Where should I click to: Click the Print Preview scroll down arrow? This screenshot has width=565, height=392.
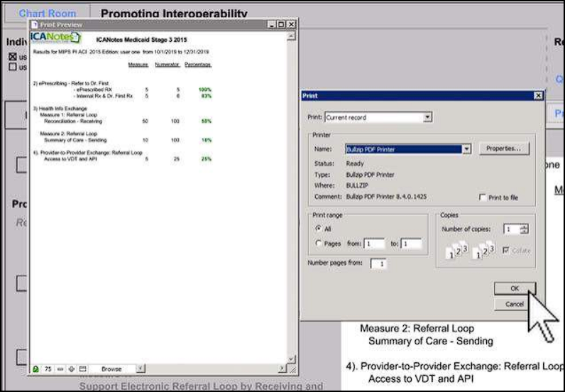291,359
